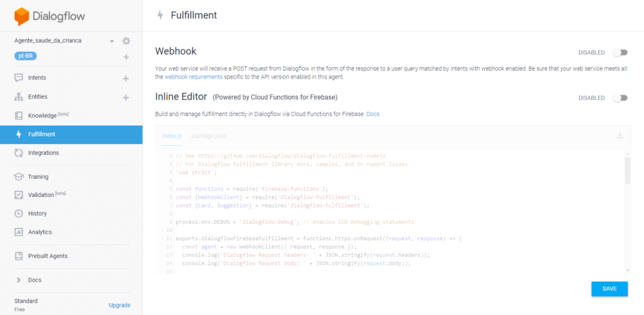
Task: Expand the Docs sidebar section
Action: pos(35,280)
